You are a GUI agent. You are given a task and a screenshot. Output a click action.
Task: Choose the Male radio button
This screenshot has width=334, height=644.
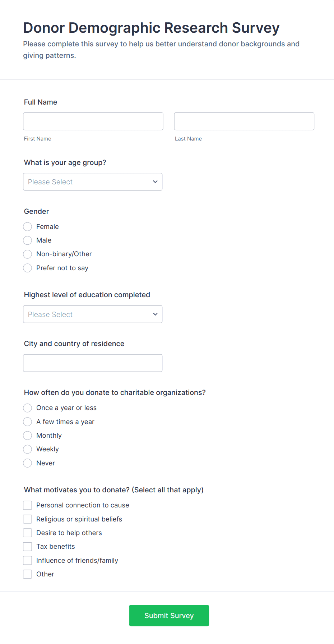pyautogui.click(x=28, y=240)
